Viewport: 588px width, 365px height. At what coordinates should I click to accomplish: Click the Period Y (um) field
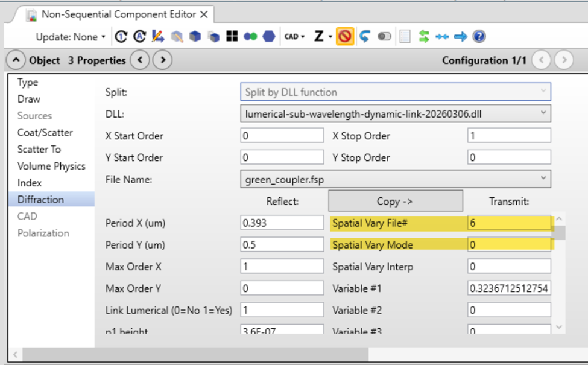[x=282, y=244]
